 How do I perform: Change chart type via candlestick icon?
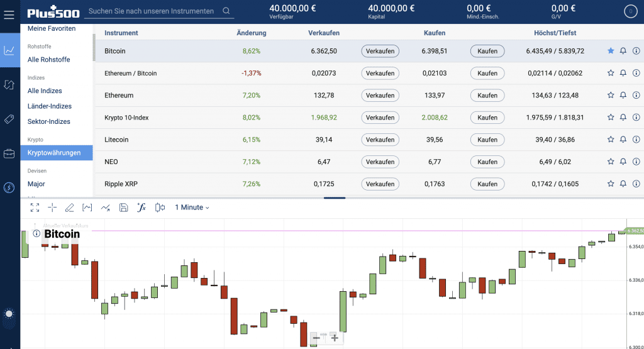(x=160, y=208)
